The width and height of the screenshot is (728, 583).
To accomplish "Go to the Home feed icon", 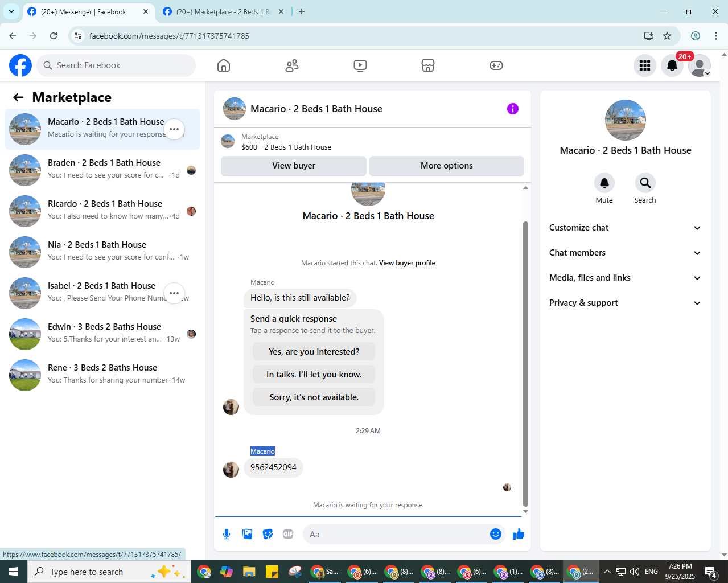I will click(x=224, y=65).
